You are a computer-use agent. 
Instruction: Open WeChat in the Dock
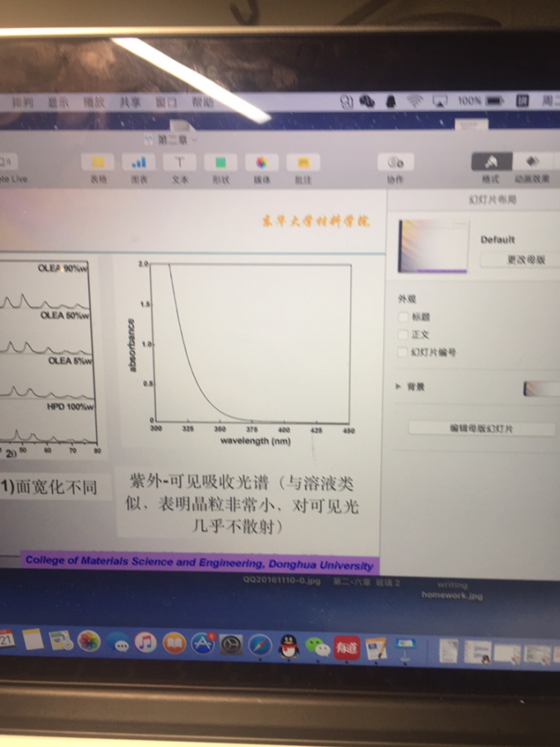point(318,647)
